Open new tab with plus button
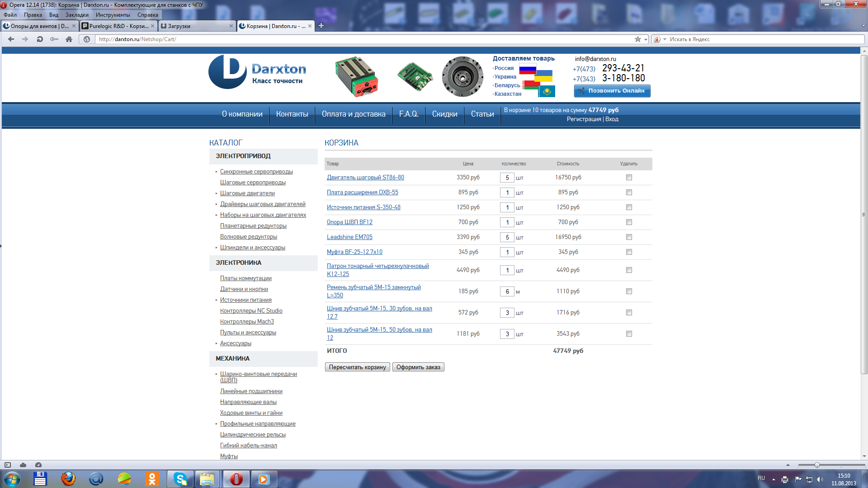 coord(321,26)
